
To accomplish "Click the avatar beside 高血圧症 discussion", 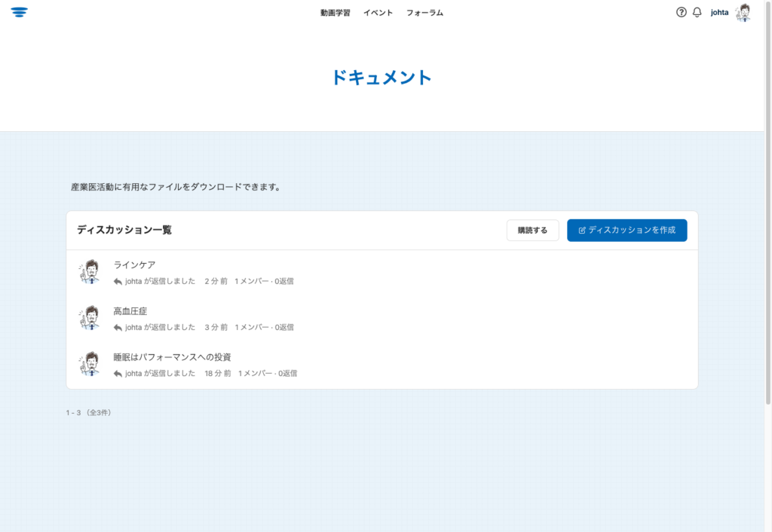I will tap(90, 318).
